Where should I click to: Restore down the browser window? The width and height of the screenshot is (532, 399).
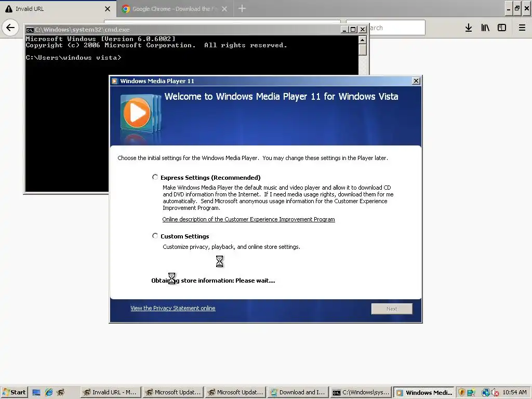[517, 9]
